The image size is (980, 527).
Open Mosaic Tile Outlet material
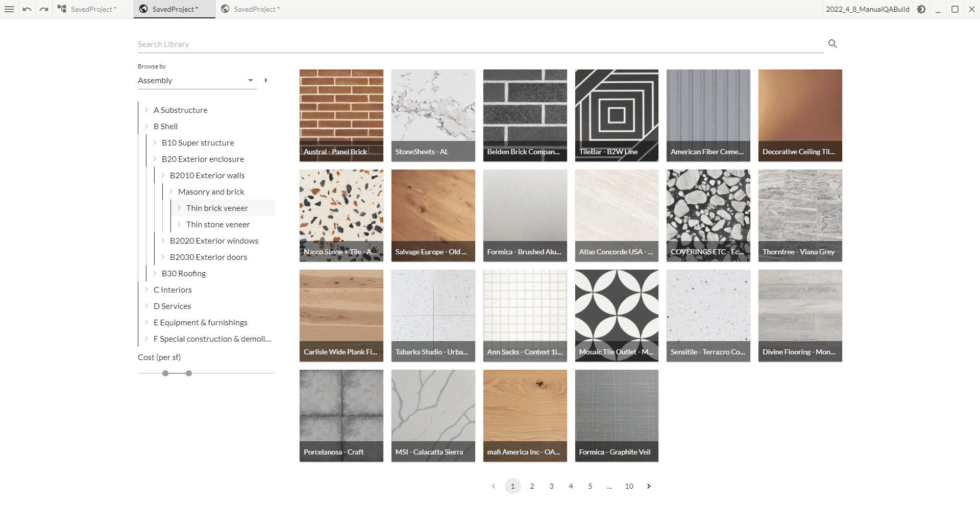617,316
